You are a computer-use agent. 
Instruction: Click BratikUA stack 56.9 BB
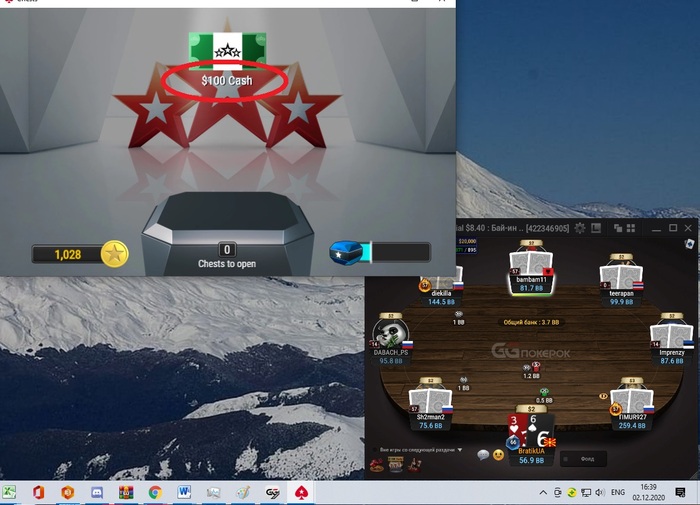click(531, 460)
